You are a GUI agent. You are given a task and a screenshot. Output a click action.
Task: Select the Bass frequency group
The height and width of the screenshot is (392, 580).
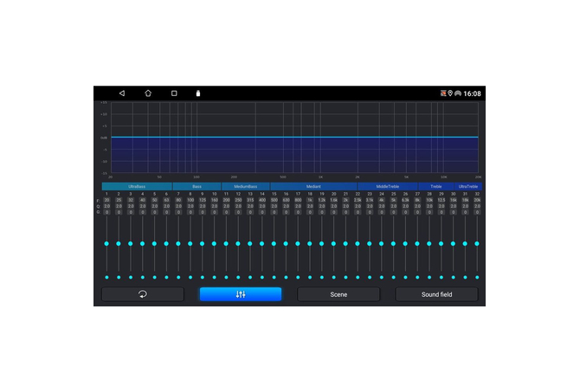tap(197, 186)
